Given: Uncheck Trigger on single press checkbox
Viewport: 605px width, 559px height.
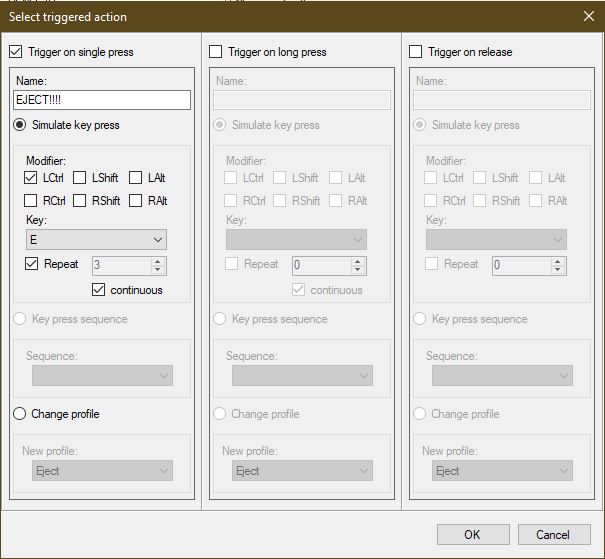Looking at the screenshot, I should point(15,52).
